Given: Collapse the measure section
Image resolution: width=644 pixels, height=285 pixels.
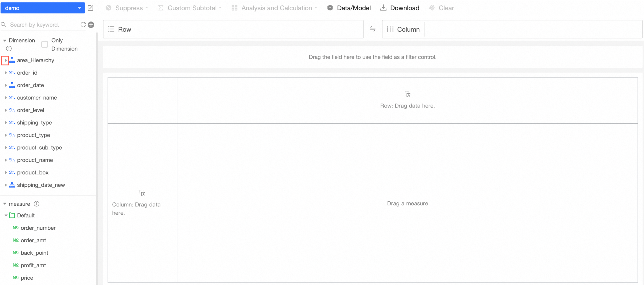Looking at the screenshot, I should click(5, 204).
